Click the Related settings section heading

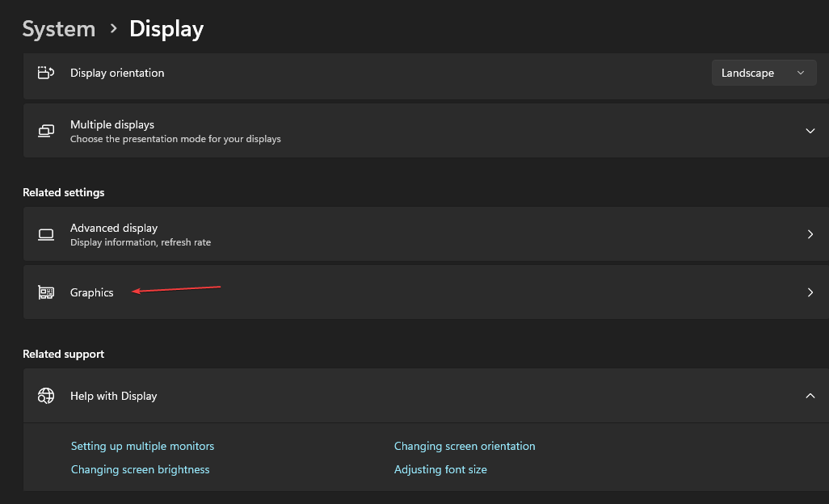point(64,192)
